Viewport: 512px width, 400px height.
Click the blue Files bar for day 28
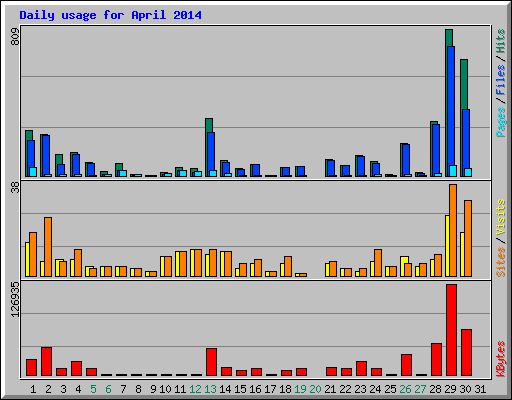tap(436, 149)
